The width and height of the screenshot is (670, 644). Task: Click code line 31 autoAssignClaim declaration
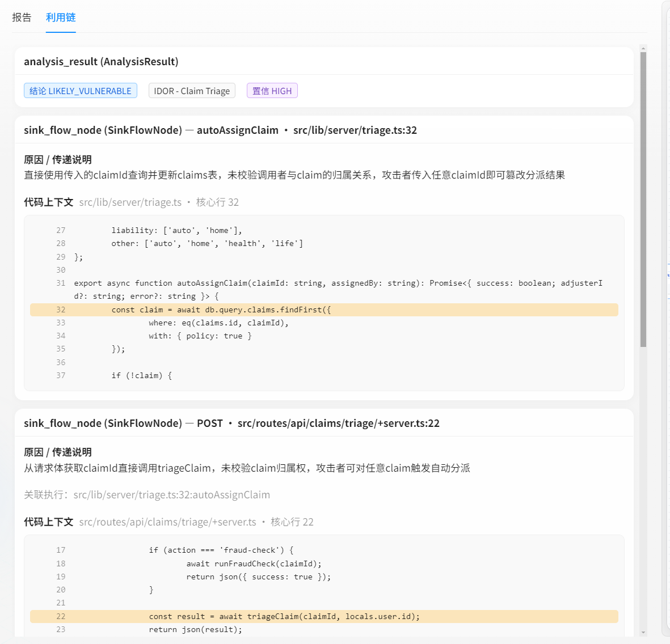pyautogui.click(x=338, y=290)
